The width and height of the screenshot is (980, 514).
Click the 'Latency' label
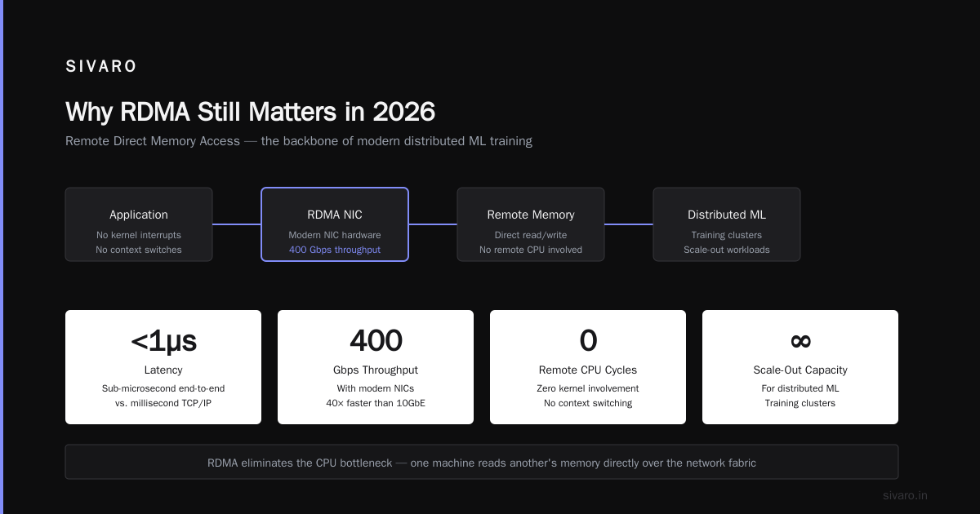[x=163, y=370]
